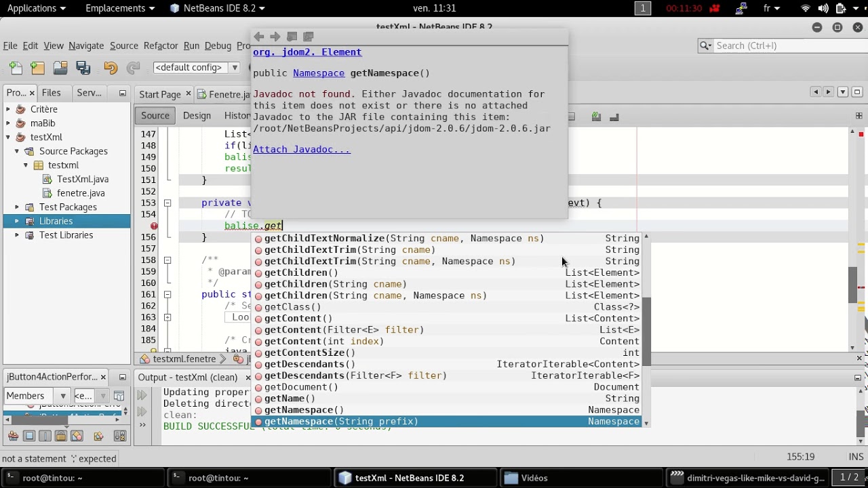
Task: Switch editor to Design view
Action: (x=197, y=115)
